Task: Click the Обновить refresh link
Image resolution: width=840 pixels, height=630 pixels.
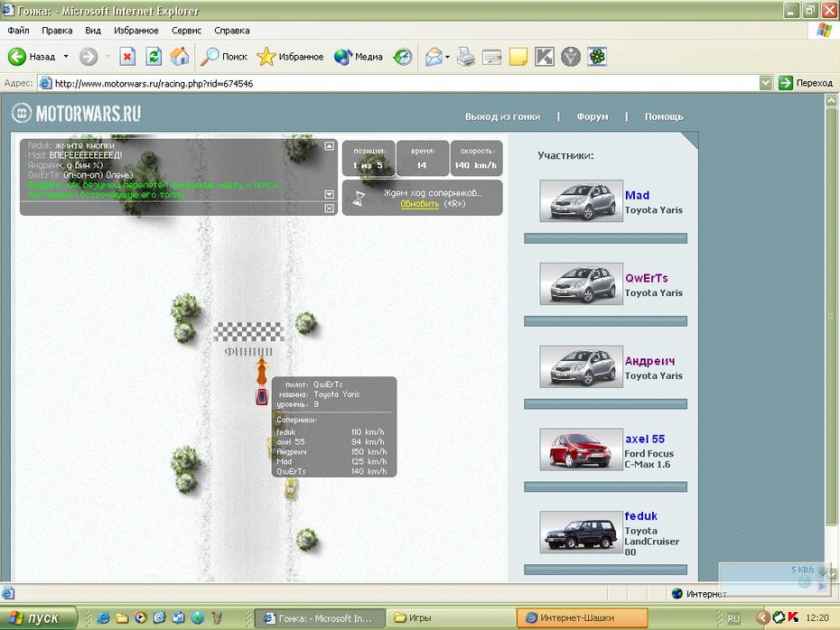Action: click(420, 204)
